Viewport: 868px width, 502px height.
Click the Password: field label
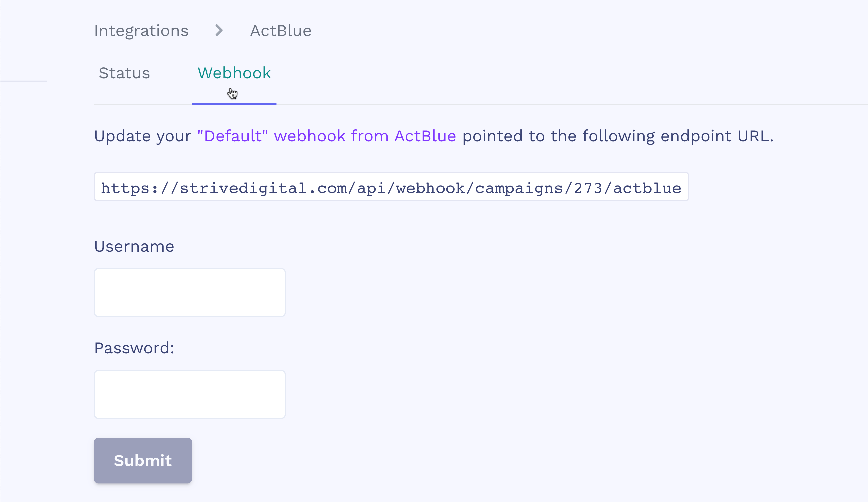134,348
